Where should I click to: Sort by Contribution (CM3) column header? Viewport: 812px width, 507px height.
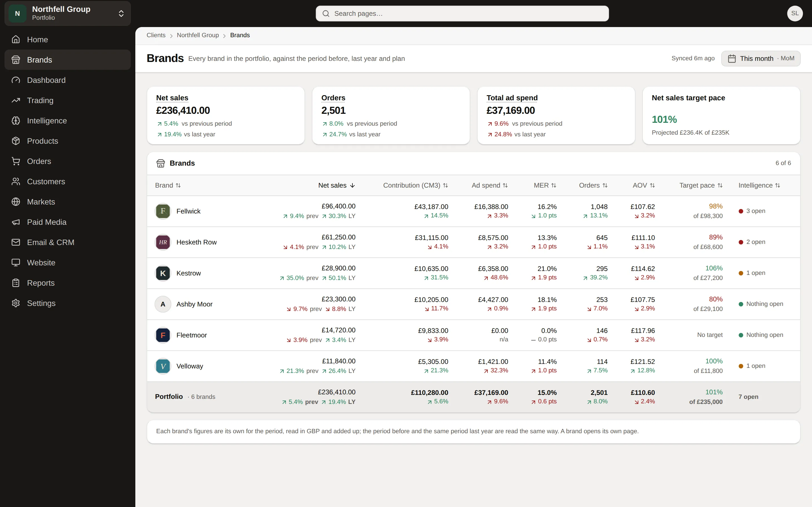pos(415,185)
